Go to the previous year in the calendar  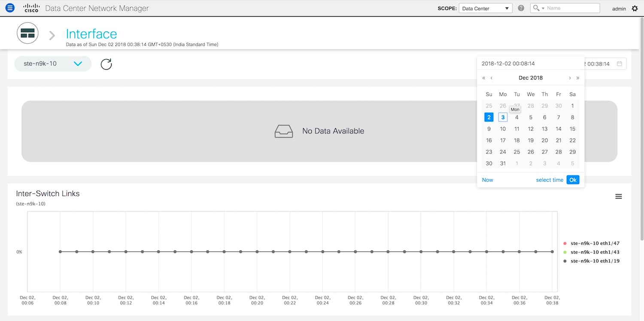484,78
